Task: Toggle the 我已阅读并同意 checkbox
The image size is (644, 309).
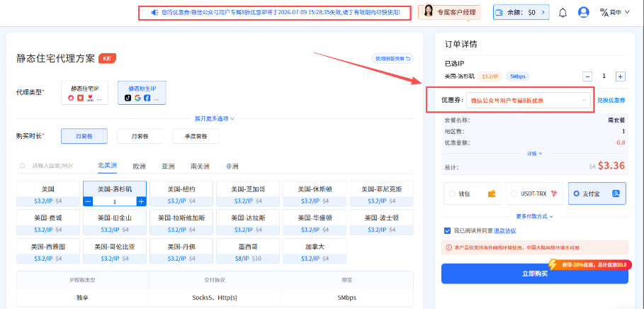Action: tap(447, 230)
